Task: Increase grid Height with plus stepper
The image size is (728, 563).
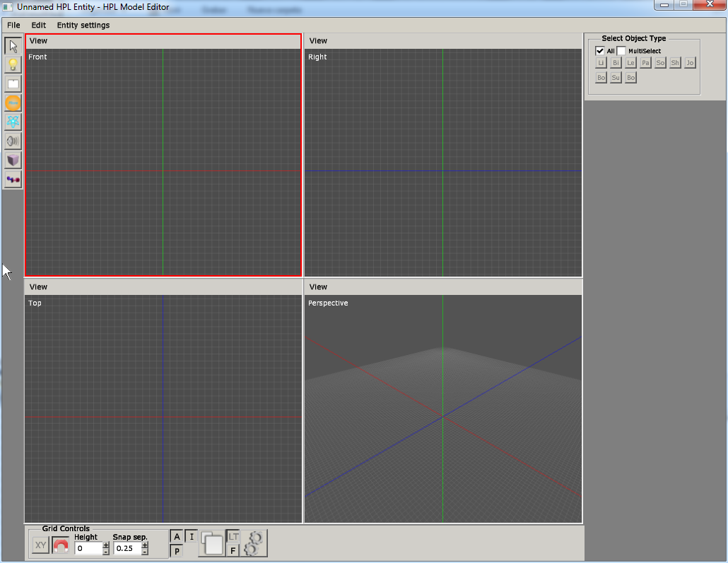Action: (x=106, y=545)
